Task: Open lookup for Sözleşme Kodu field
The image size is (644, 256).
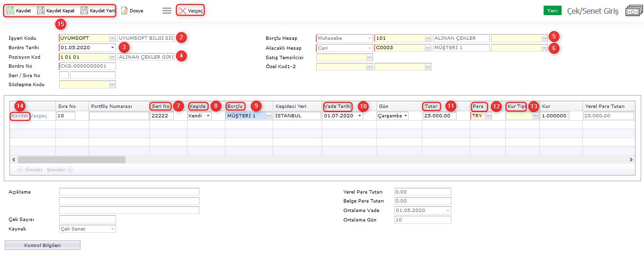Action: click(x=112, y=85)
